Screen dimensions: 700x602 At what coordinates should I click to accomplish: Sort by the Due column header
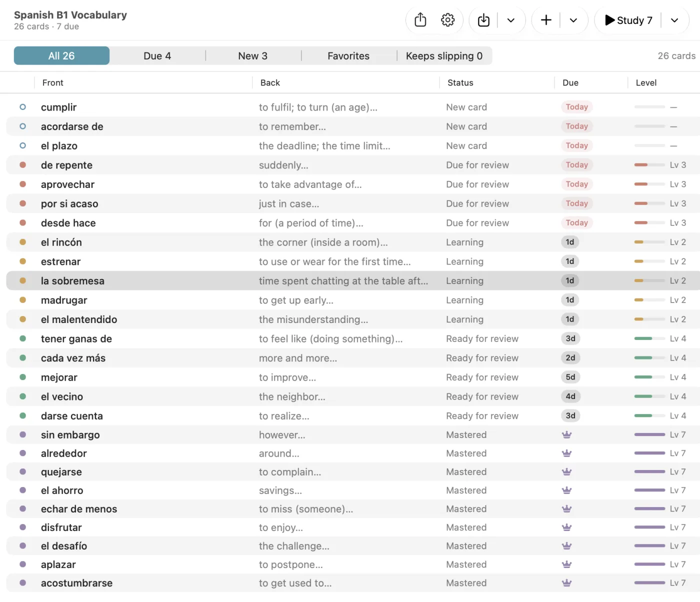pyautogui.click(x=570, y=83)
